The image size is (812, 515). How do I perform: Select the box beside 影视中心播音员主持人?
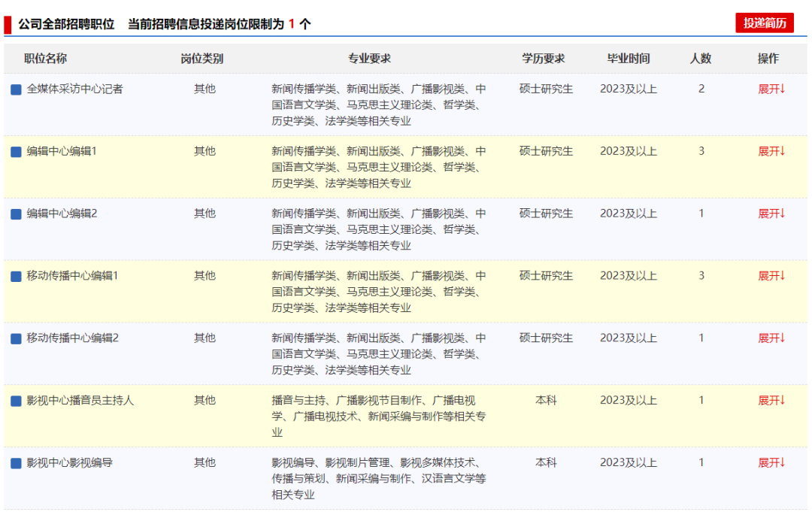[x=16, y=401]
